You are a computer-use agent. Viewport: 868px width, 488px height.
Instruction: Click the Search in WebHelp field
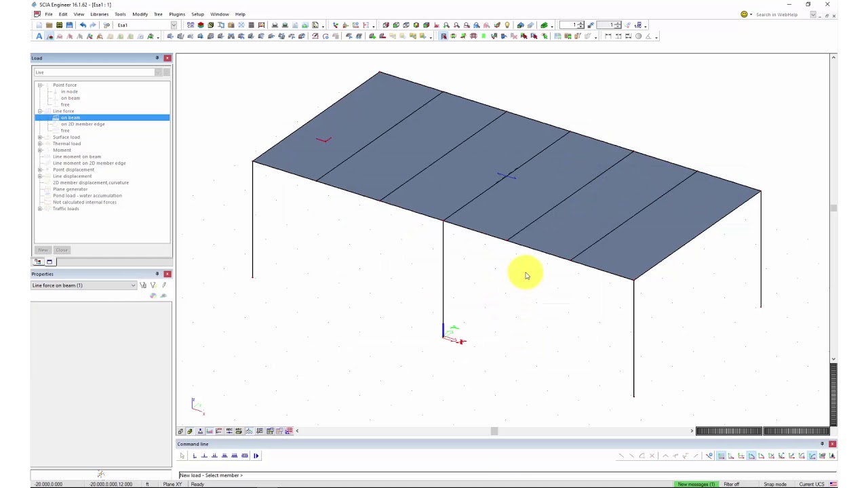(782, 14)
